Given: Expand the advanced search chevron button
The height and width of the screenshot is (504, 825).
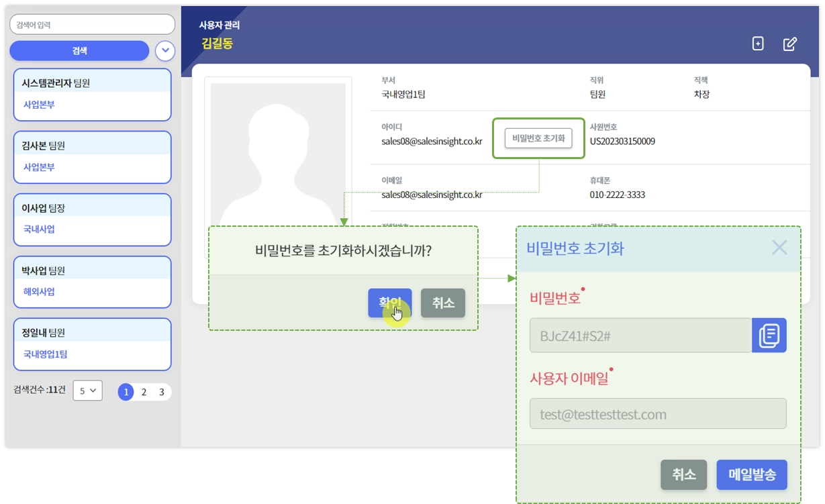Looking at the screenshot, I should pos(165,50).
